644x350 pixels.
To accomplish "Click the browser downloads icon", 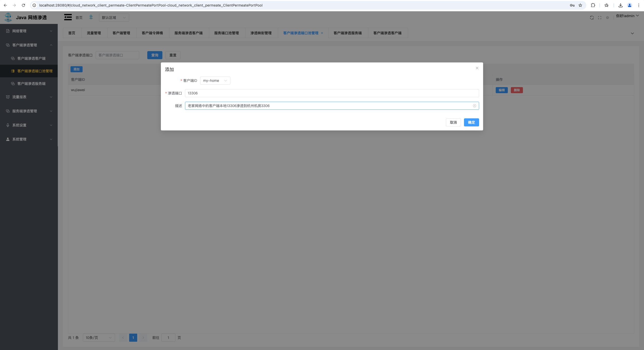I will (620, 5).
